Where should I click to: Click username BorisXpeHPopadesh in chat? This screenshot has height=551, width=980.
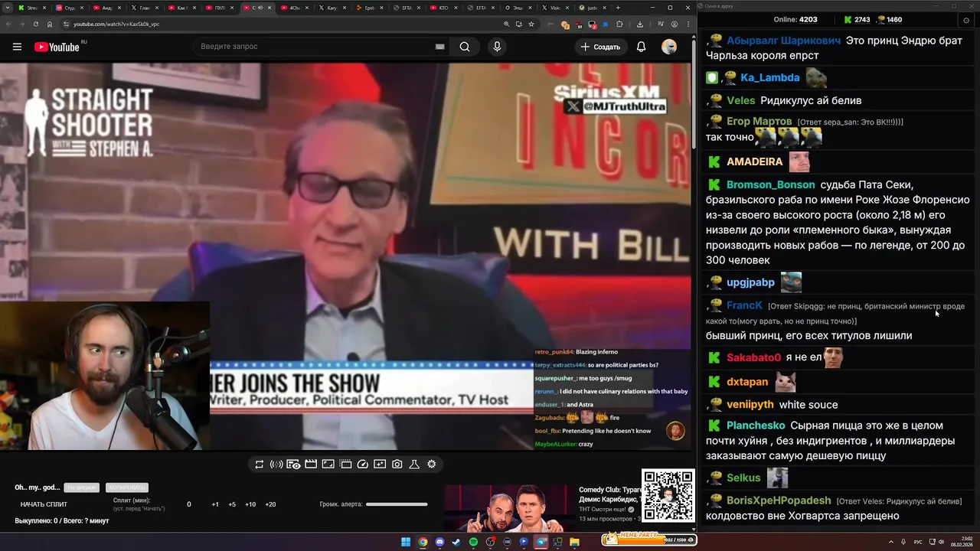[x=779, y=500]
